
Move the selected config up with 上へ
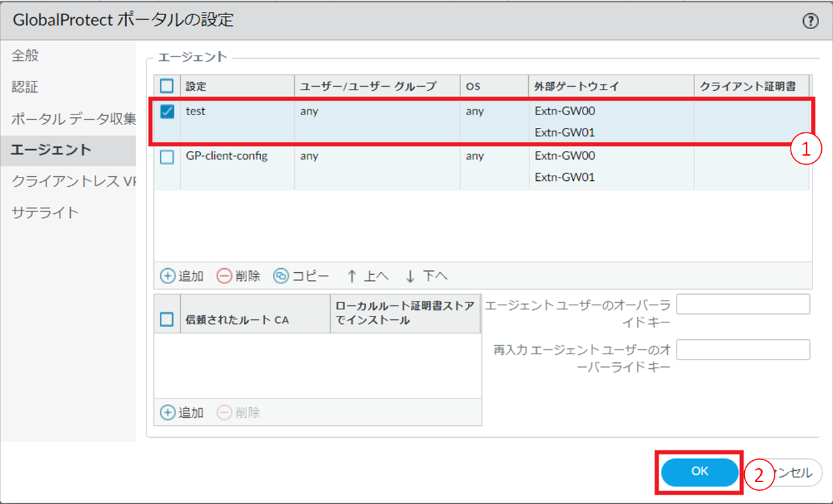368,276
